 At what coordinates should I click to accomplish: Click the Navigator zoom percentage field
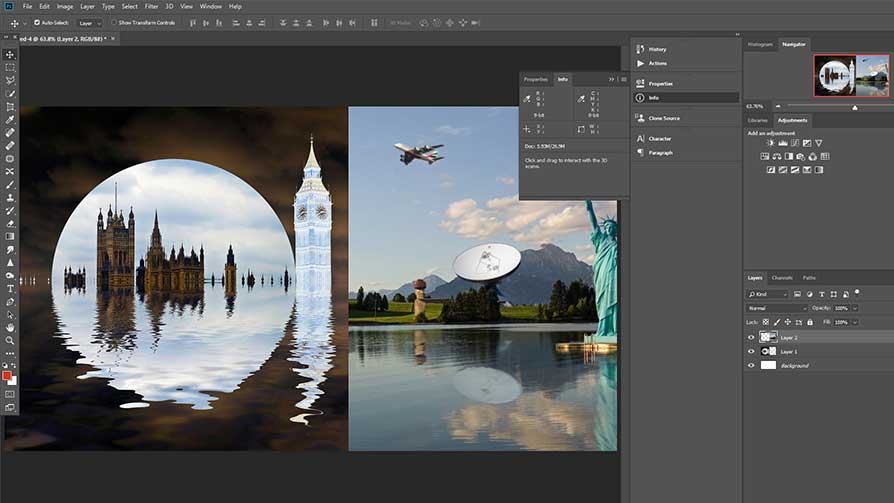(x=755, y=107)
